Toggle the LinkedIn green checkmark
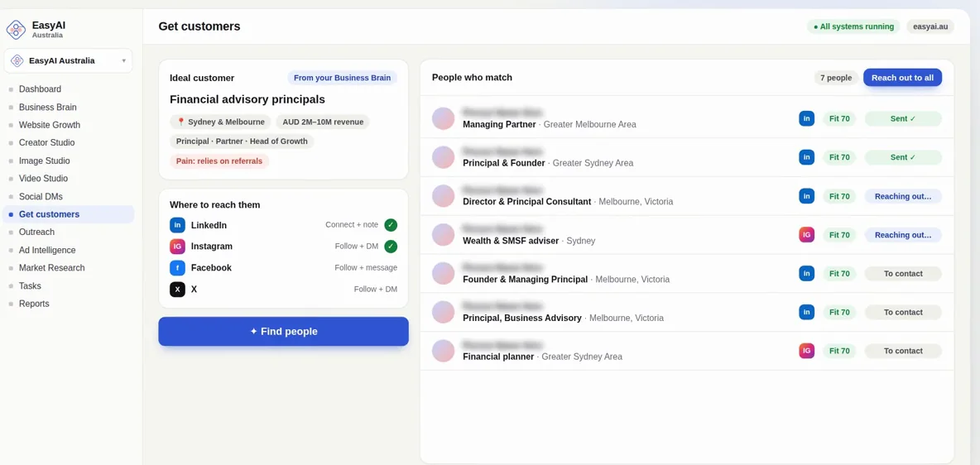This screenshot has width=980, height=465. (391, 225)
